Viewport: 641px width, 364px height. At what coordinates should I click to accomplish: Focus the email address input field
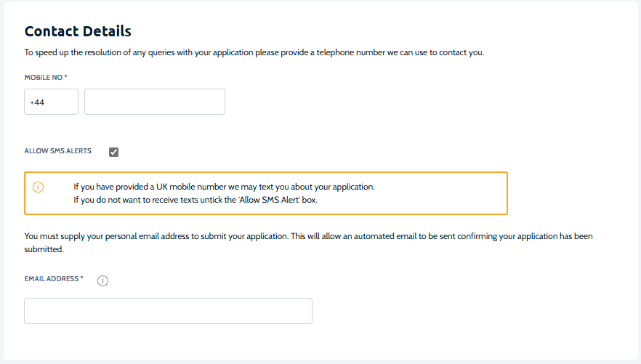(168, 311)
